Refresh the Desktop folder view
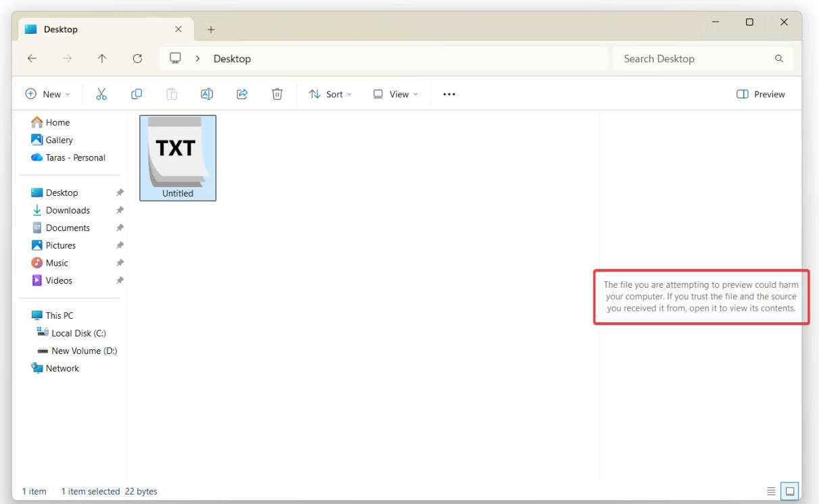This screenshot has height=504, width=819. (x=137, y=58)
